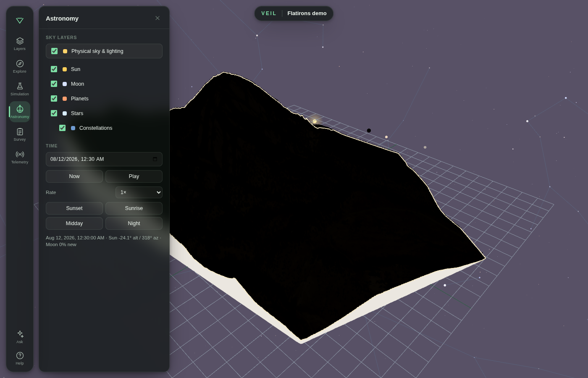Open the Ask assistant sparkle icon
Image resolution: width=588 pixels, height=378 pixels.
[20, 337]
